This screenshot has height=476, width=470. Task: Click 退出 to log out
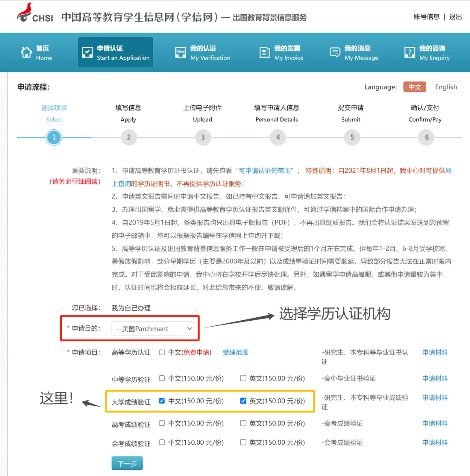tap(455, 17)
